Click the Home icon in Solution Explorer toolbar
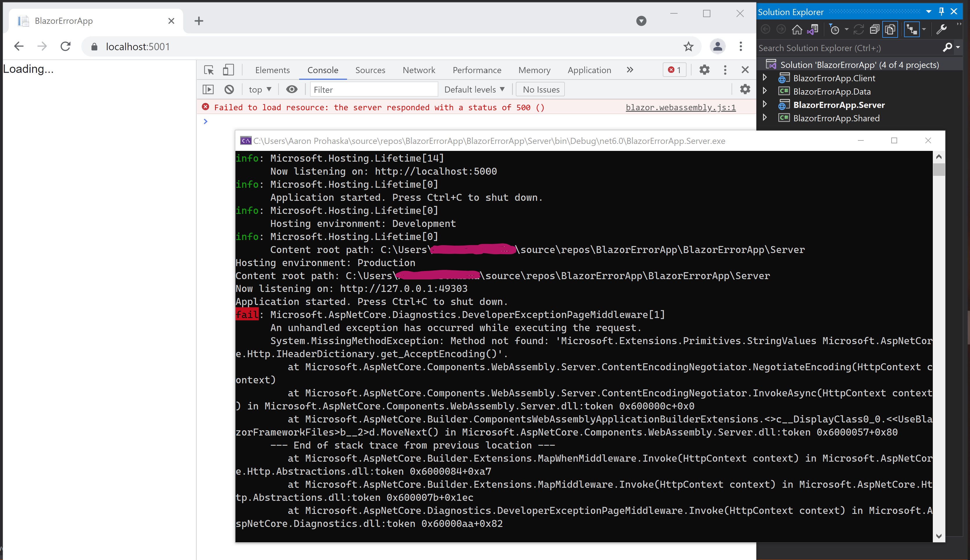The height and width of the screenshot is (560, 970). [797, 29]
